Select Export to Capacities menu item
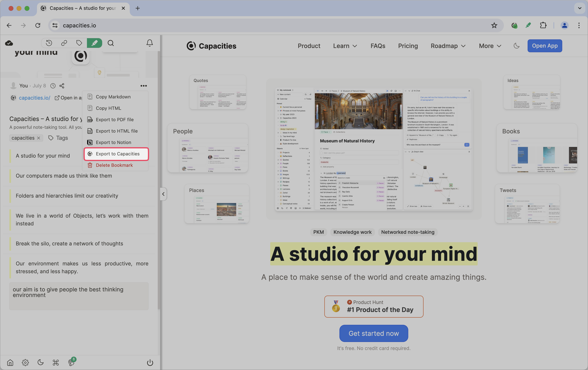Screen dimensions: 588x370 (118, 154)
